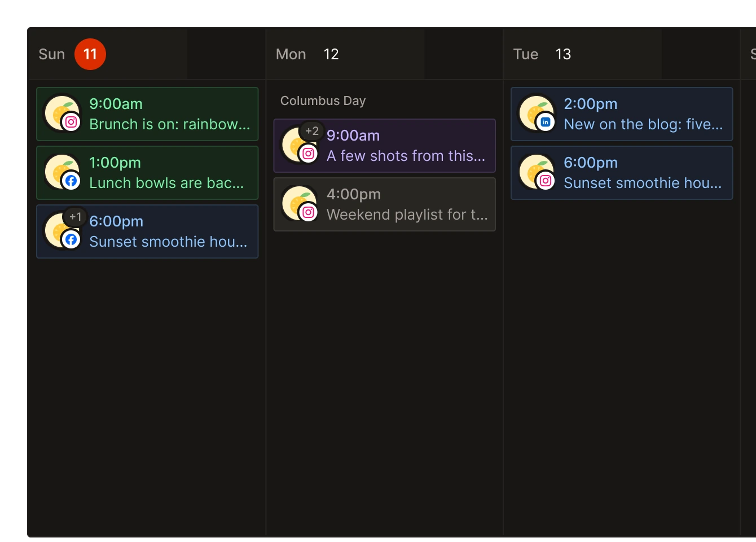Click the orange avatar on the 'New on the blog' post
This screenshot has width=756, height=542.
(536, 112)
